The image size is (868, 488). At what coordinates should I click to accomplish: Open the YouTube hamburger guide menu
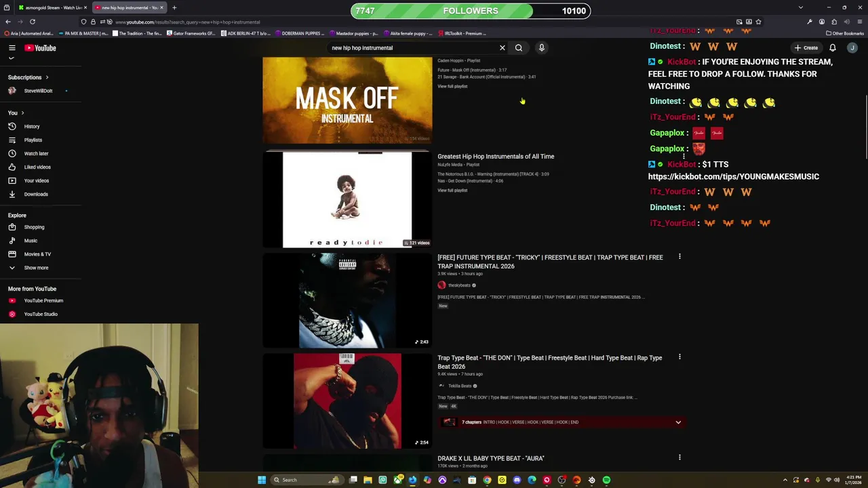click(12, 47)
